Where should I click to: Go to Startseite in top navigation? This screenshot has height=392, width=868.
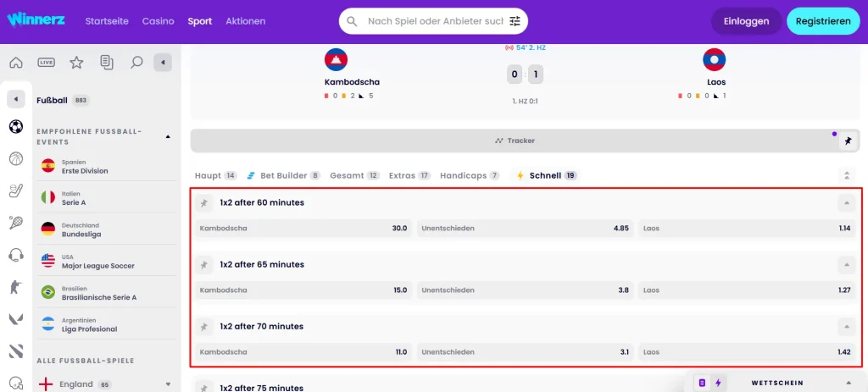pos(107,21)
